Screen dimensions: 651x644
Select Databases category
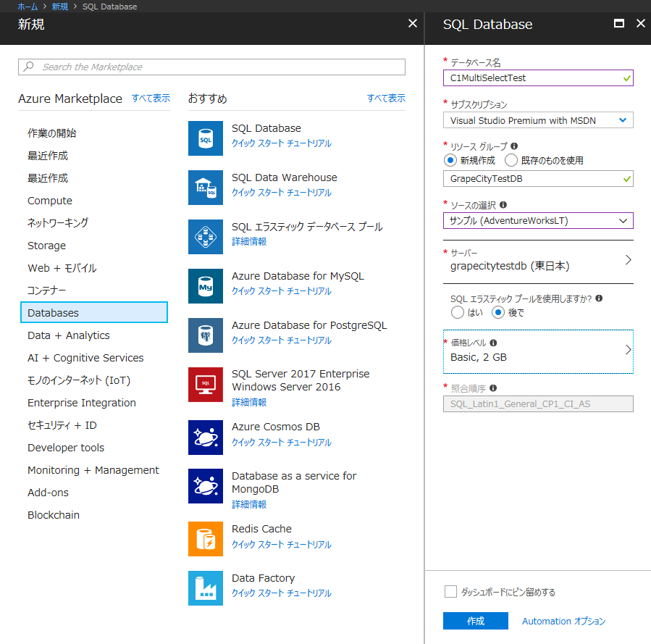pyautogui.click(x=94, y=313)
